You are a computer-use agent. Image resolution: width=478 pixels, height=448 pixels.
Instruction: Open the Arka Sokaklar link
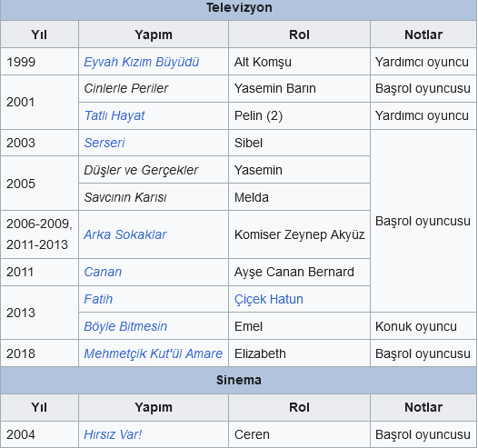point(125,234)
